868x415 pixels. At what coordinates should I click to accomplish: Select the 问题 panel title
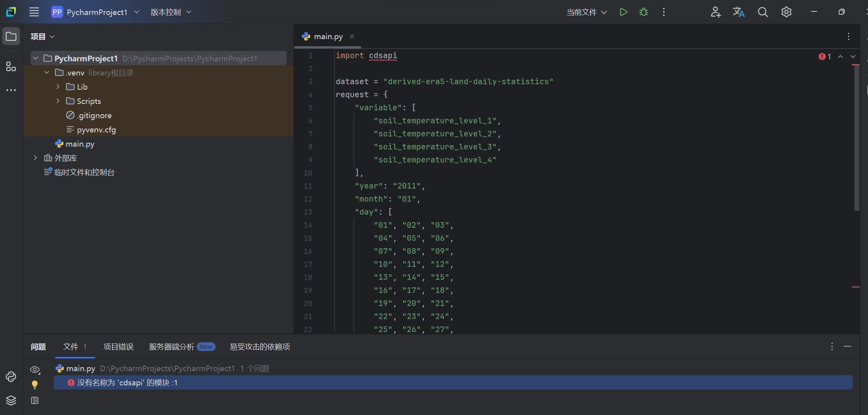coord(38,347)
